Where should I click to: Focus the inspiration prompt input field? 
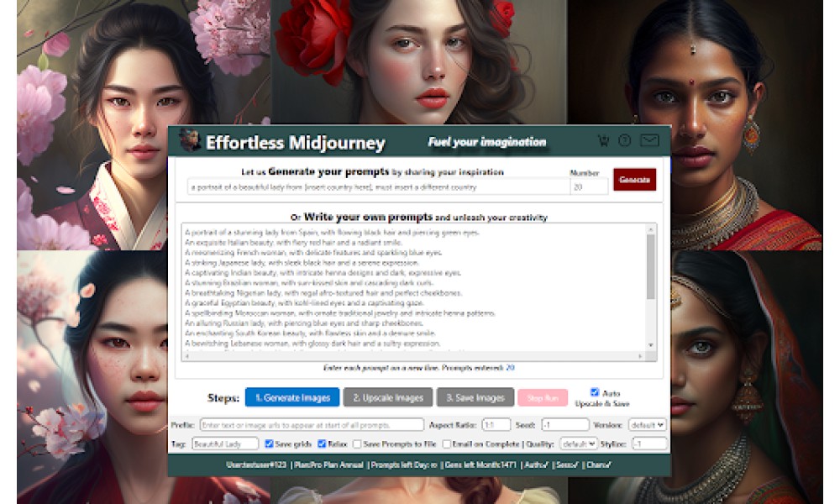tap(378, 187)
